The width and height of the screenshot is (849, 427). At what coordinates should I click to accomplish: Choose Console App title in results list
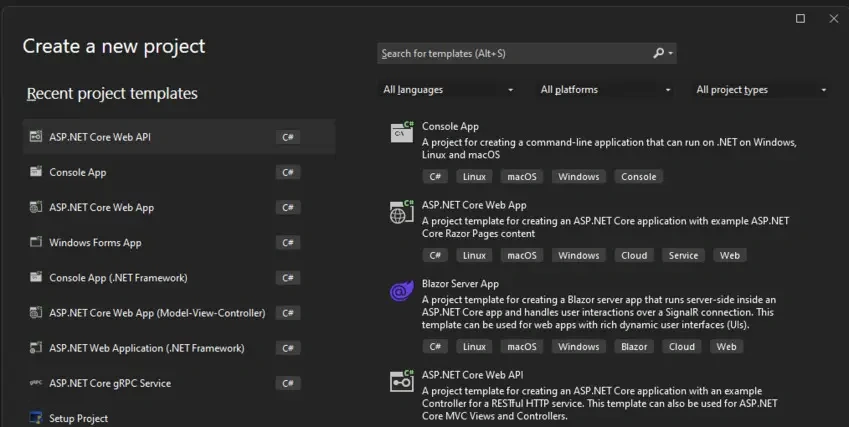[x=450, y=126]
